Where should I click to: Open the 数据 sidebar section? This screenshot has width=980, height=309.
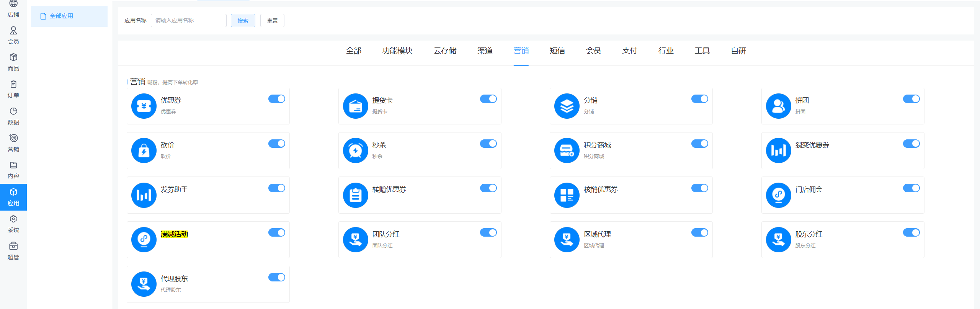coord(13,116)
